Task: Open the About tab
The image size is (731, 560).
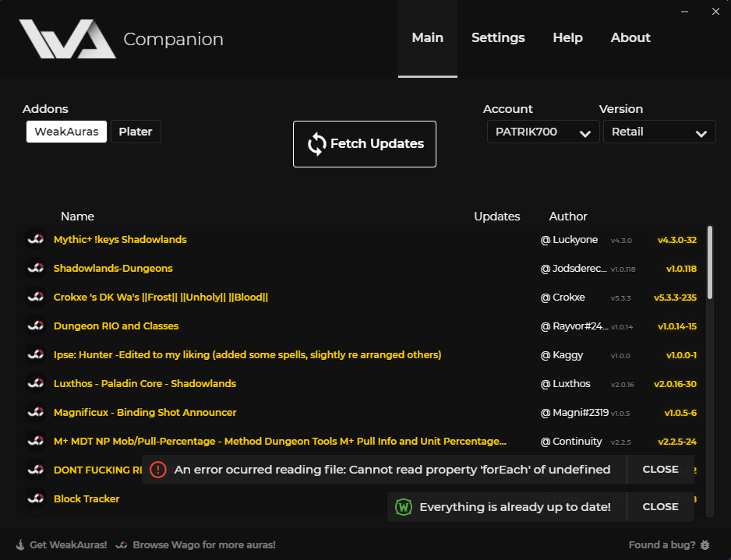Action: pos(630,37)
